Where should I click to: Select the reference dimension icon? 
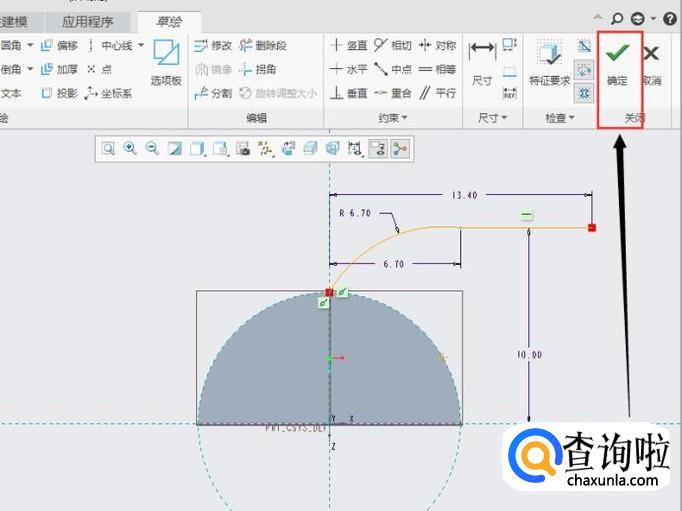[x=509, y=94]
